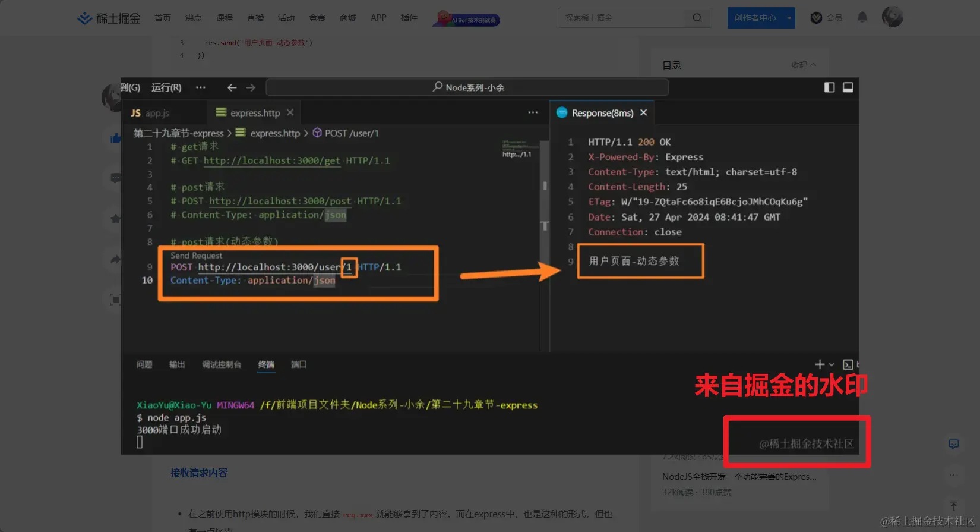This screenshot has width=980, height=532.
Task: Toggle the panel layout icon
Action: click(x=848, y=87)
